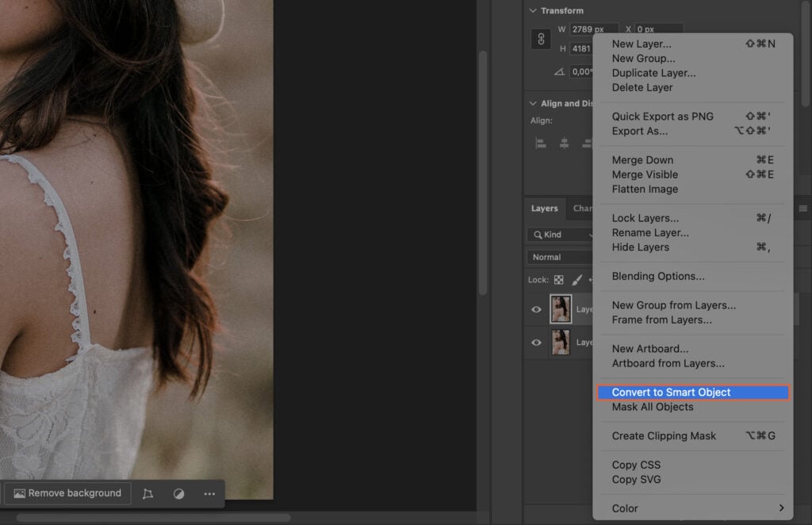This screenshot has width=812, height=525.
Task: Select the align right edges icon
Action: (x=587, y=141)
